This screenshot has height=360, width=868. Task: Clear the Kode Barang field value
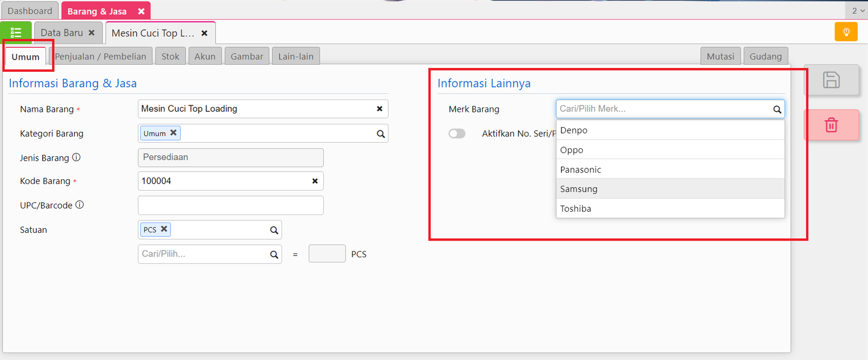click(315, 181)
